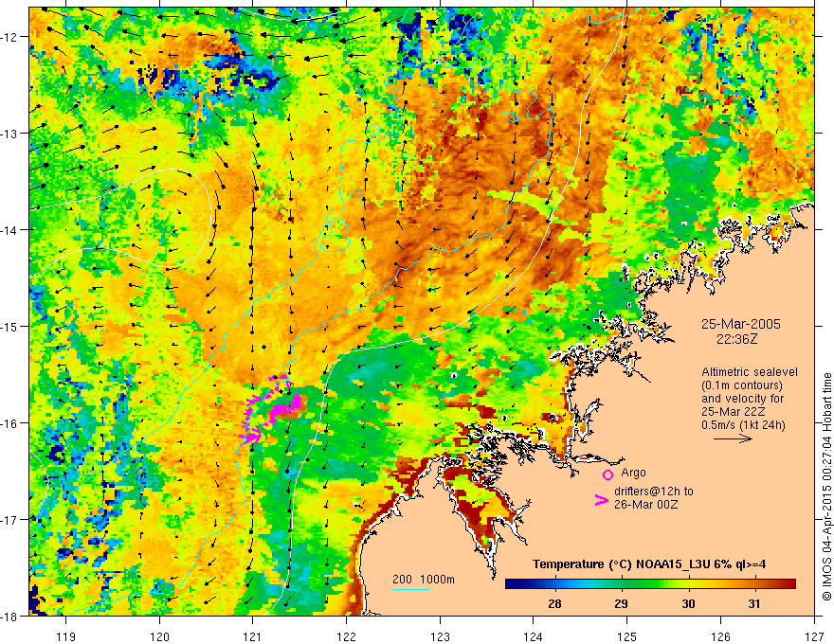Click the latitude axis label -13
Viewport: 834px width, 644px height.
(x=9, y=134)
